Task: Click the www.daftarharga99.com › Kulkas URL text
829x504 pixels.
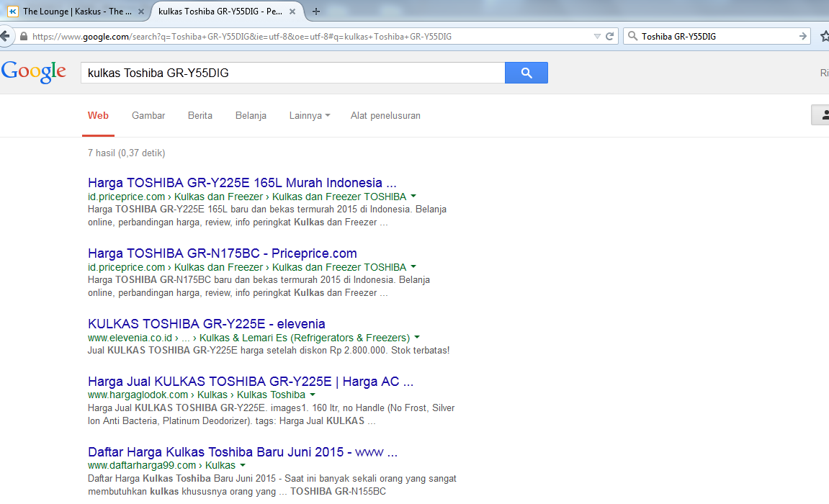Action: (162, 465)
